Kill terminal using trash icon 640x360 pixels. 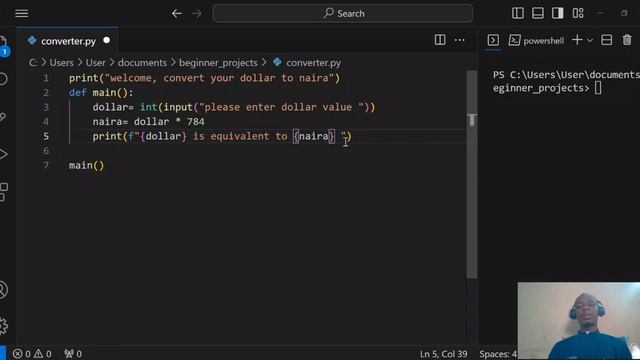pyautogui.click(x=627, y=40)
